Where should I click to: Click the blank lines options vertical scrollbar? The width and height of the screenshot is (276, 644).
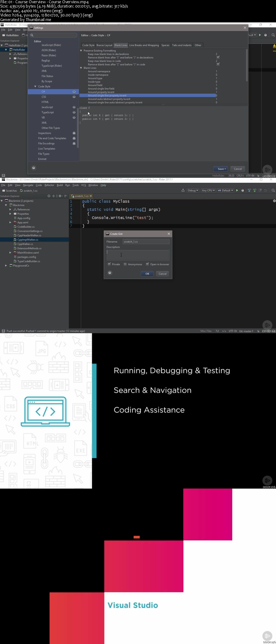coord(247,65)
